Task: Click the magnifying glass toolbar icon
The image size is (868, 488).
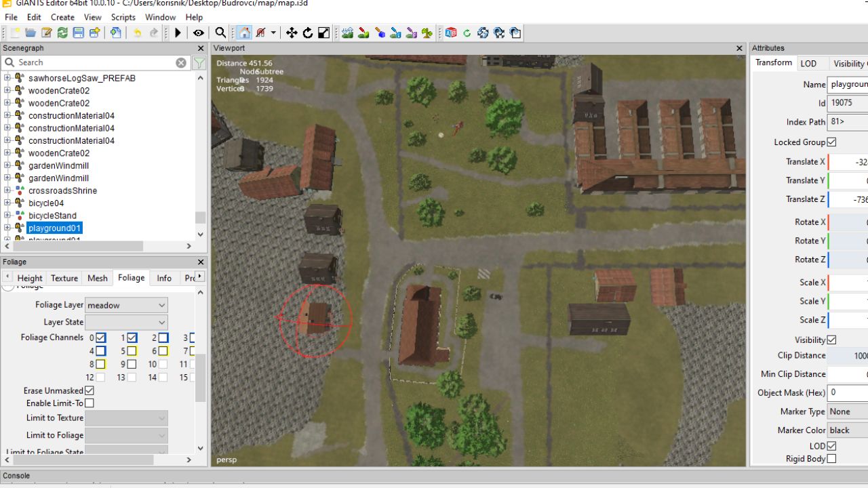Action: coord(220,33)
